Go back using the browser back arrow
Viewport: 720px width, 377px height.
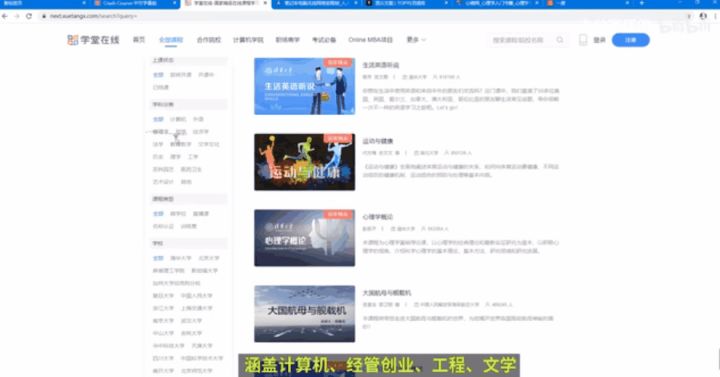pos(5,16)
